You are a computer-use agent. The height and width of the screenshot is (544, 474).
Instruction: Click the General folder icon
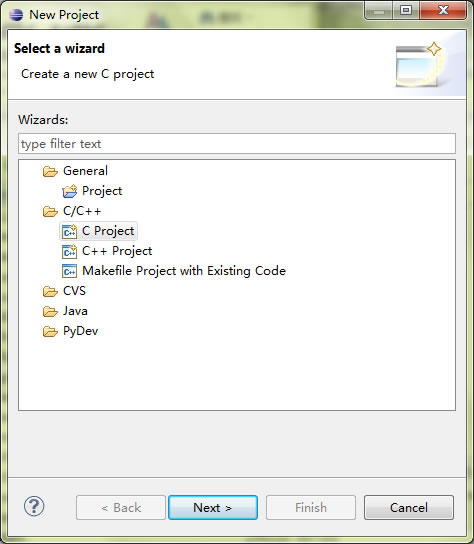tap(50, 171)
